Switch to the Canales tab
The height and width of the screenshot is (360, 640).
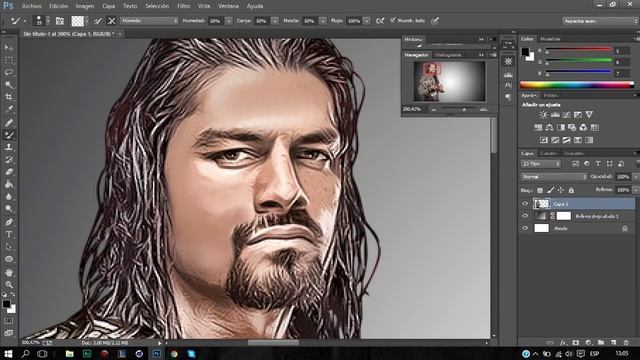click(x=549, y=153)
